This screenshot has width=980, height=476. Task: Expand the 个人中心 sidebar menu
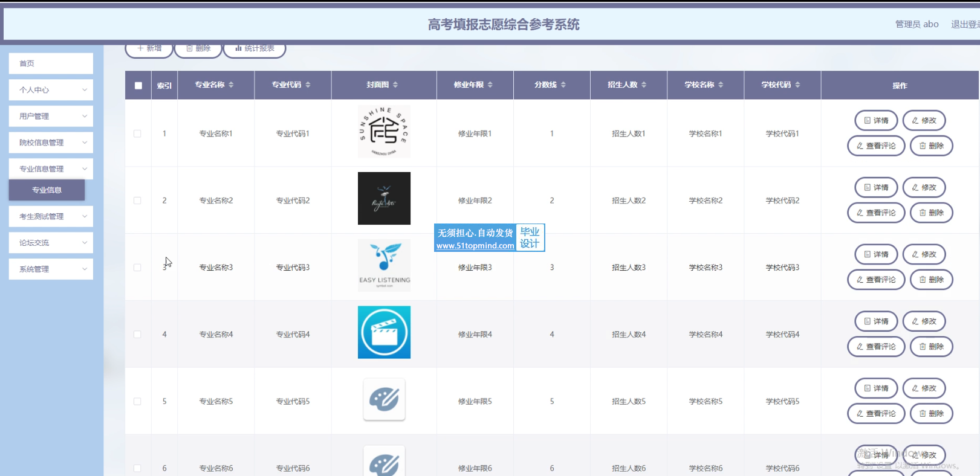[x=51, y=90]
